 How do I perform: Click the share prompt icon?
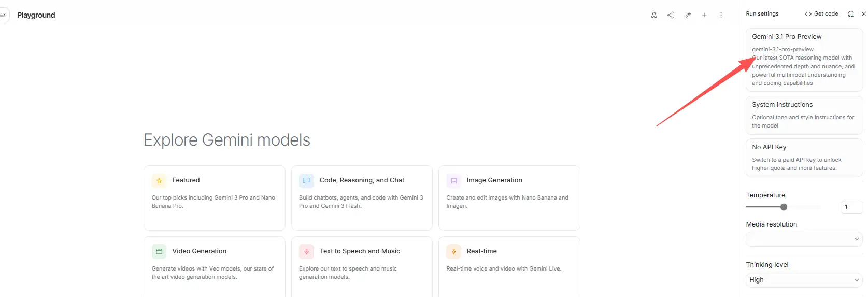tap(671, 15)
